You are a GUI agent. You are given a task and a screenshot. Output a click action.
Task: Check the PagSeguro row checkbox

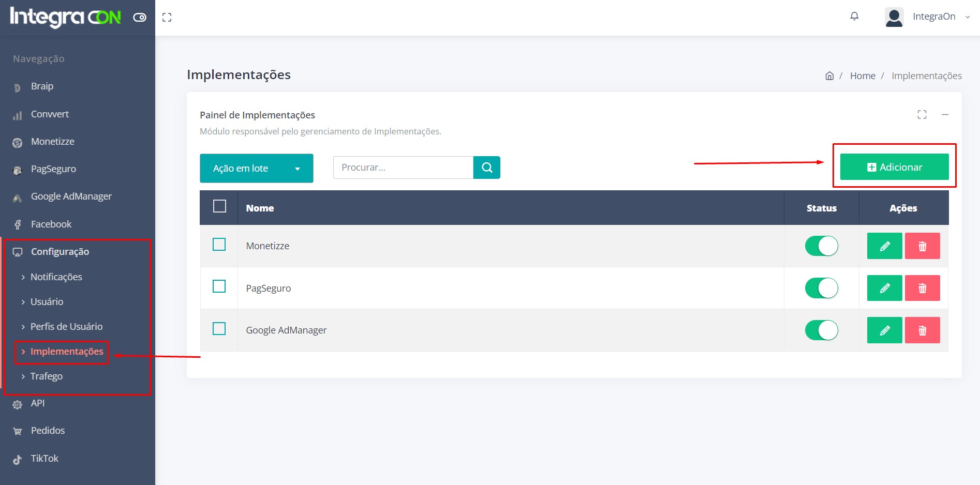click(x=219, y=286)
